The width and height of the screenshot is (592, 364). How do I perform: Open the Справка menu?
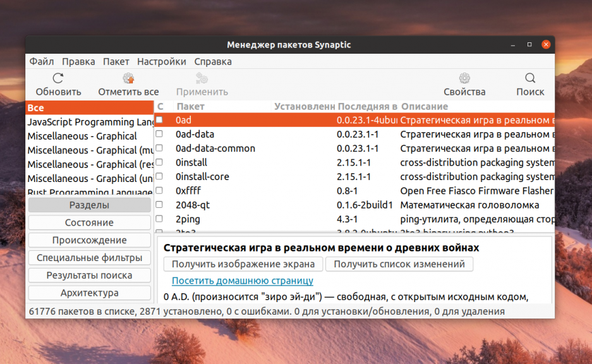pyautogui.click(x=212, y=61)
